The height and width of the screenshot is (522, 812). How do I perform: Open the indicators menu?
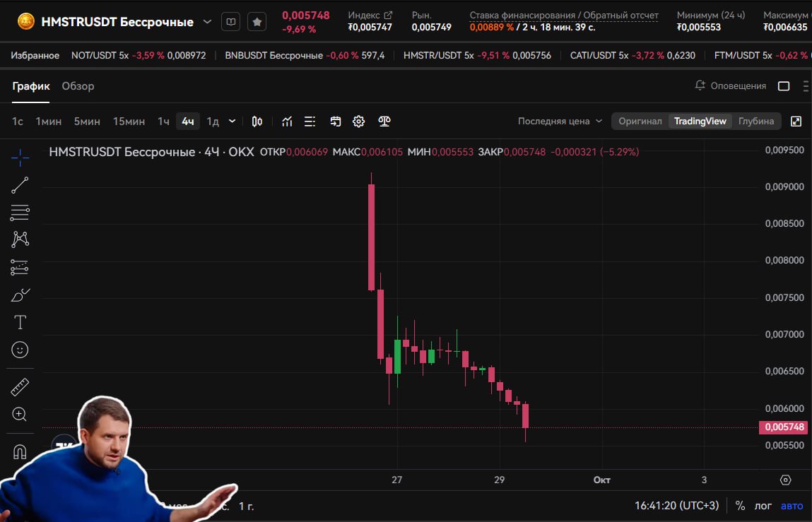pyautogui.click(x=287, y=121)
